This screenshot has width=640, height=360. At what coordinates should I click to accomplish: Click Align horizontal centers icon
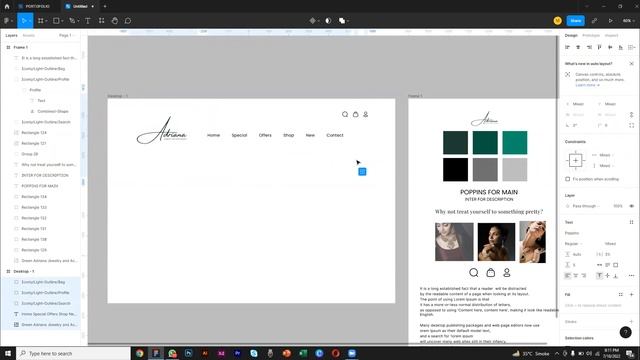tap(578, 47)
